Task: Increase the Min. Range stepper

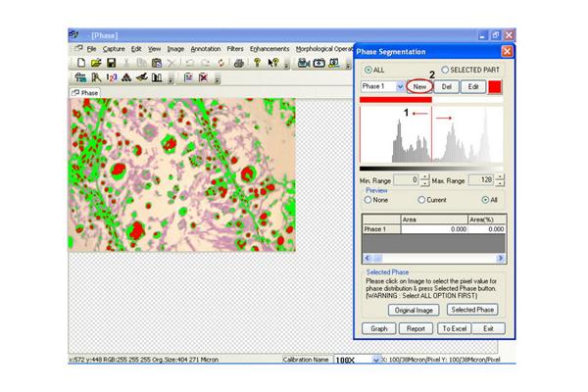Action: click(x=424, y=177)
